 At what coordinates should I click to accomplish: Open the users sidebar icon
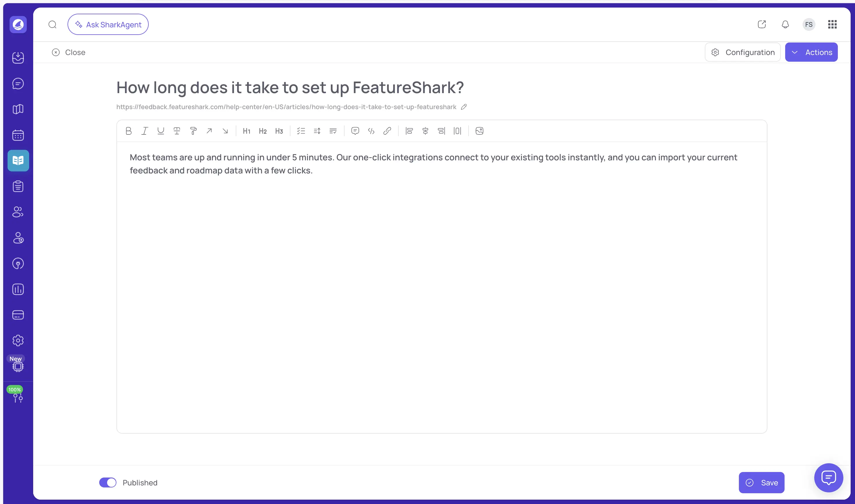pos(18,212)
